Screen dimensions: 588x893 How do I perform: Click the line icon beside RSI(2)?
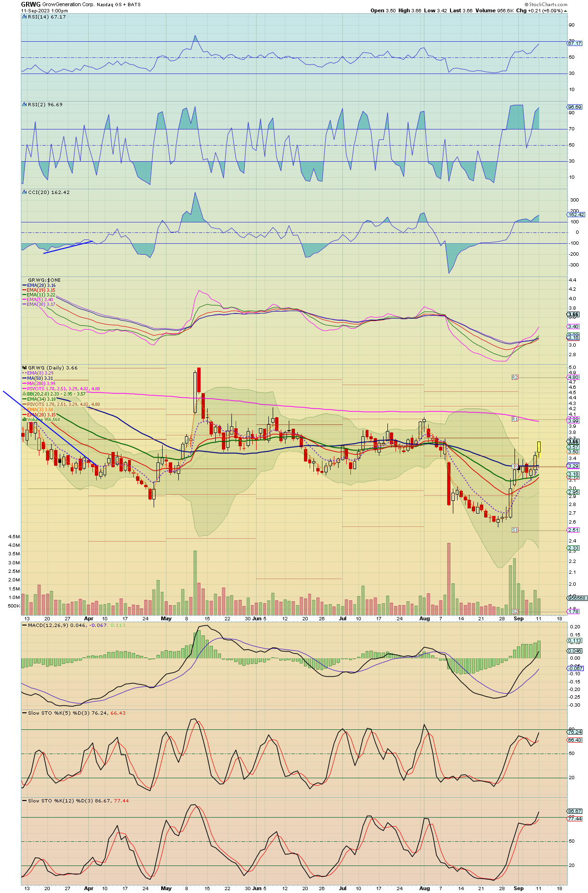[x=25, y=104]
